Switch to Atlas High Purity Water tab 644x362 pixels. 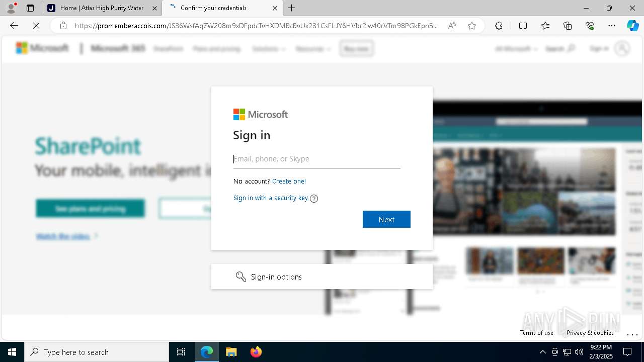click(x=102, y=8)
